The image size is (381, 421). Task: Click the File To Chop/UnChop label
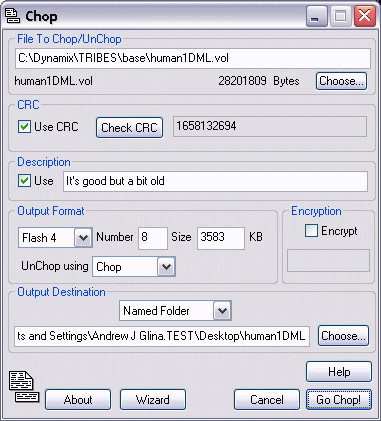69,39
